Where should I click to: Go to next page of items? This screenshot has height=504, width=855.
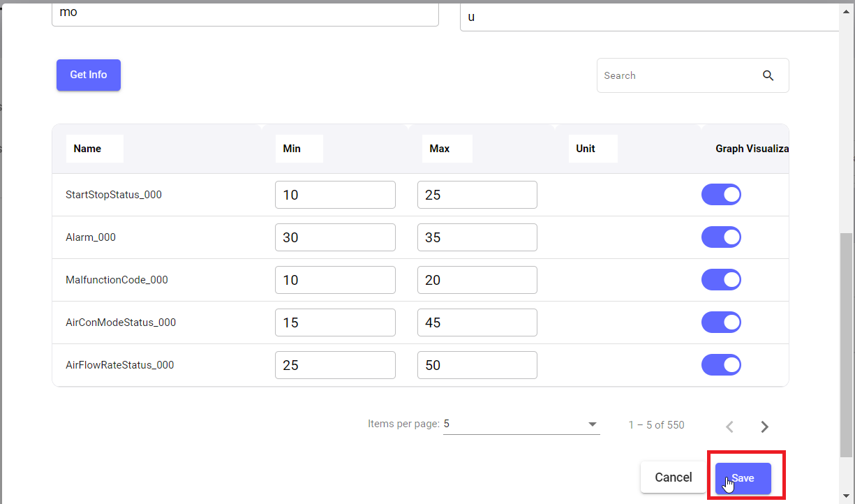tap(764, 427)
